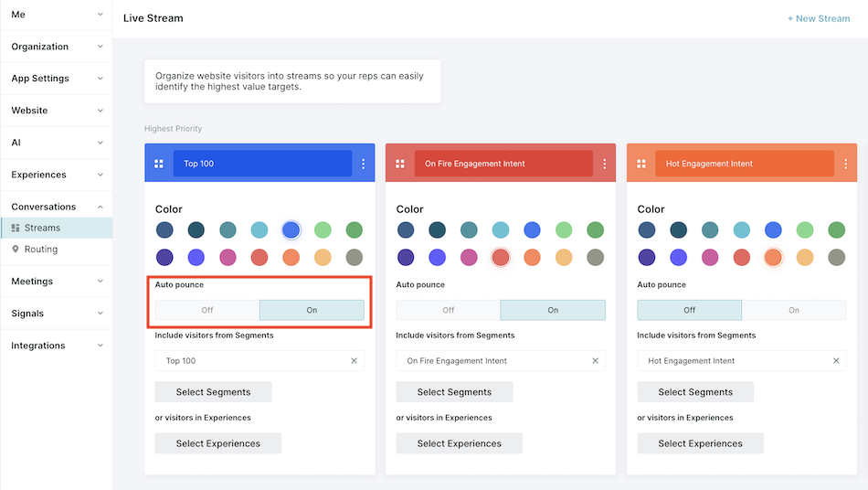868x490 pixels.
Task: Click Select Experiences for Top 100
Action: 218,443
